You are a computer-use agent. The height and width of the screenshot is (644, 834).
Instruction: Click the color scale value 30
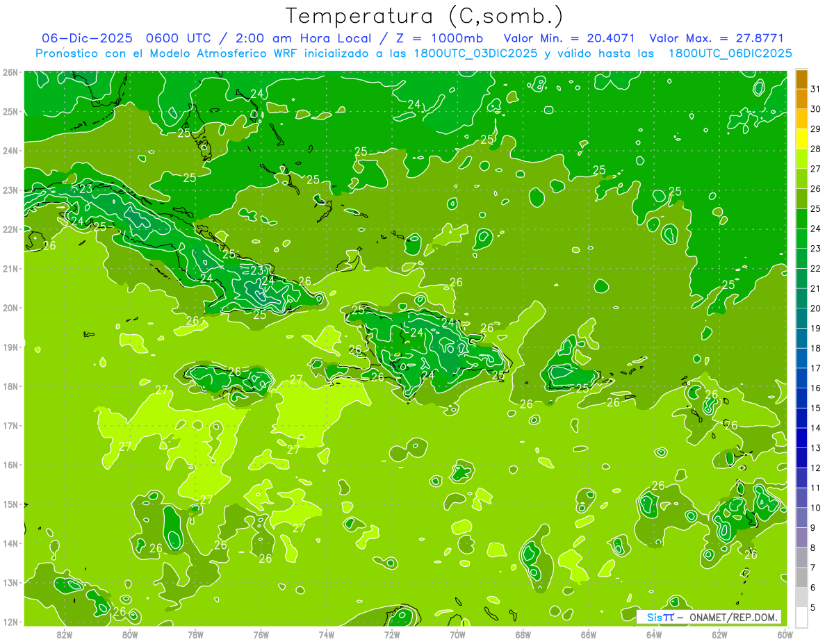[816, 109]
